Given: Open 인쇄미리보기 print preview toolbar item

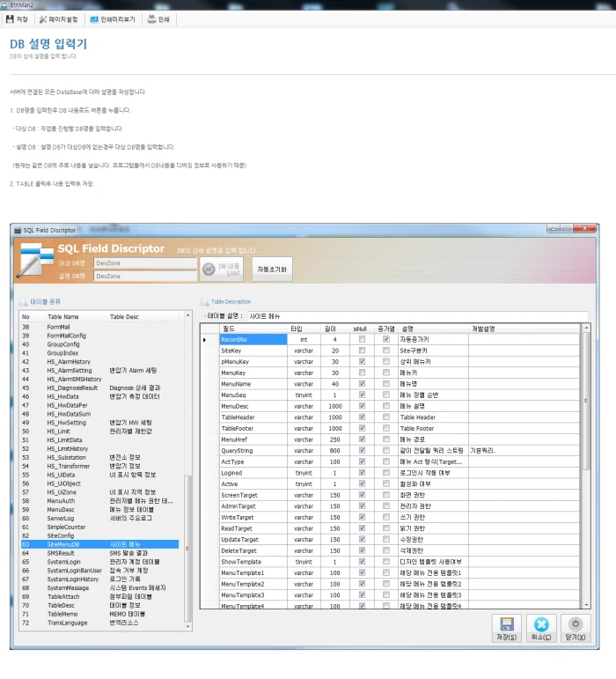Looking at the screenshot, I should click(113, 19).
